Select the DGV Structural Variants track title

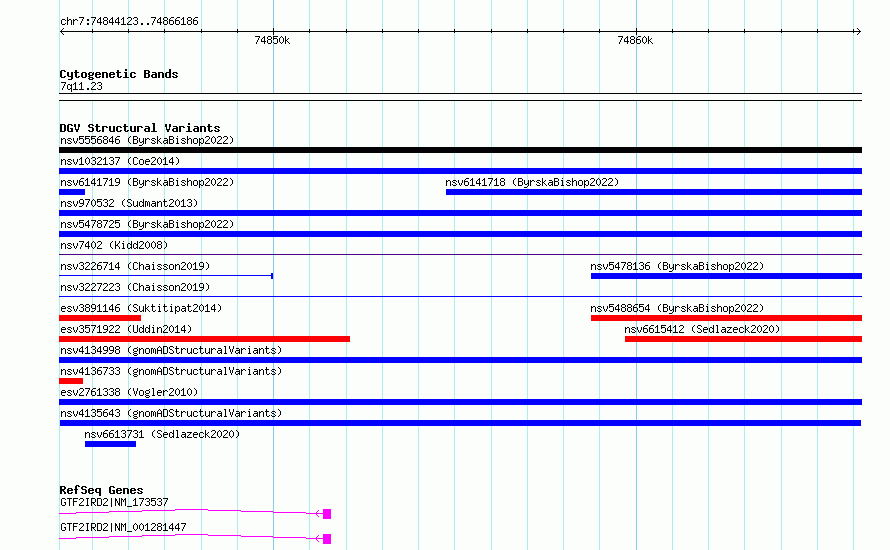click(140, 128)
